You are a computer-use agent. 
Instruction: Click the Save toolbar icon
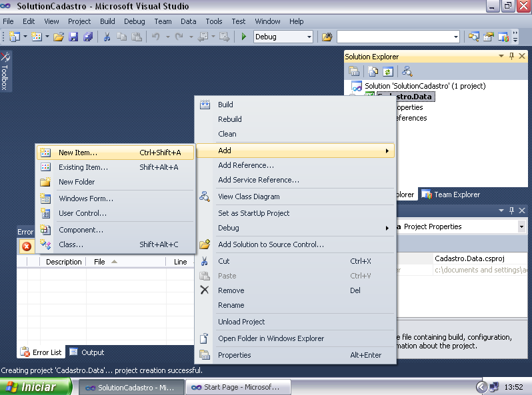point(73,37)
